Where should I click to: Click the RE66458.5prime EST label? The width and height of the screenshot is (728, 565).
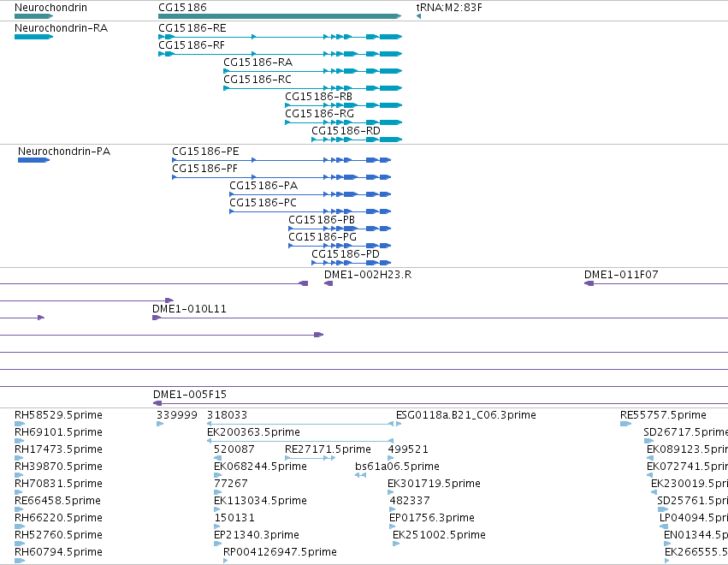coord(57,501)
